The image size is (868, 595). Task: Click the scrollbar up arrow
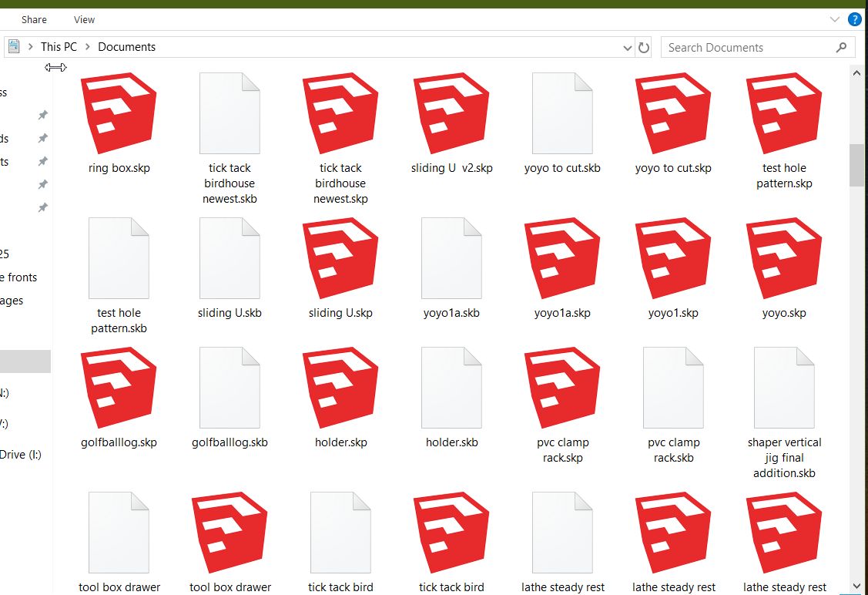[x=856, y=72]
